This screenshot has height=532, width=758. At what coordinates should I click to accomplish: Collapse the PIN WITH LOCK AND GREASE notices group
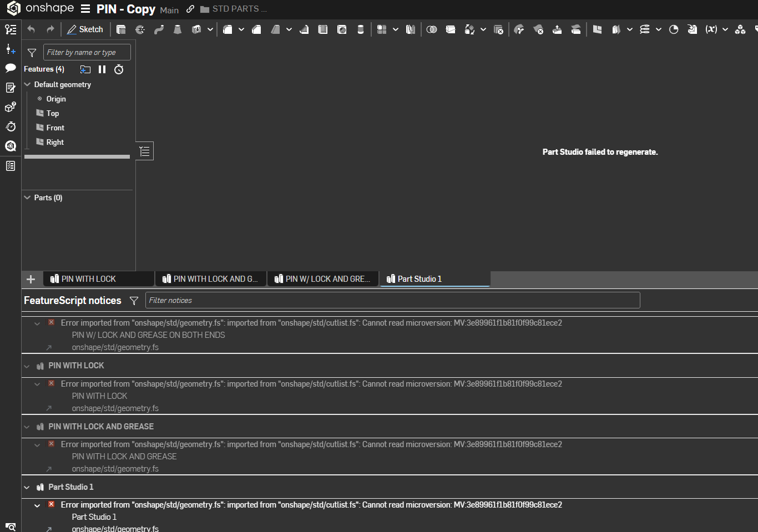(x=27, y=427)
